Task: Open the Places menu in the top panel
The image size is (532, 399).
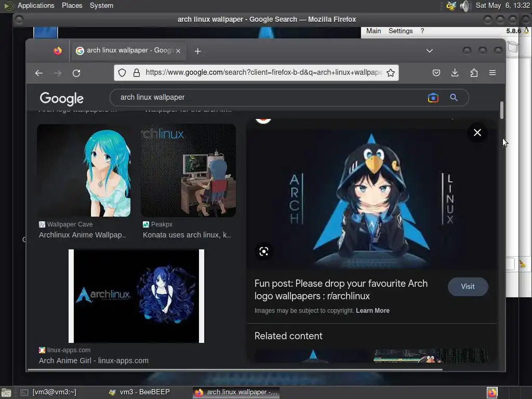Action: [72, 5]
